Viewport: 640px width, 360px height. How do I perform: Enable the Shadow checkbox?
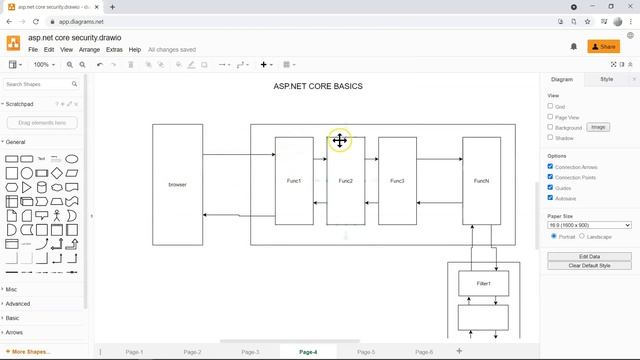(550, 138)
